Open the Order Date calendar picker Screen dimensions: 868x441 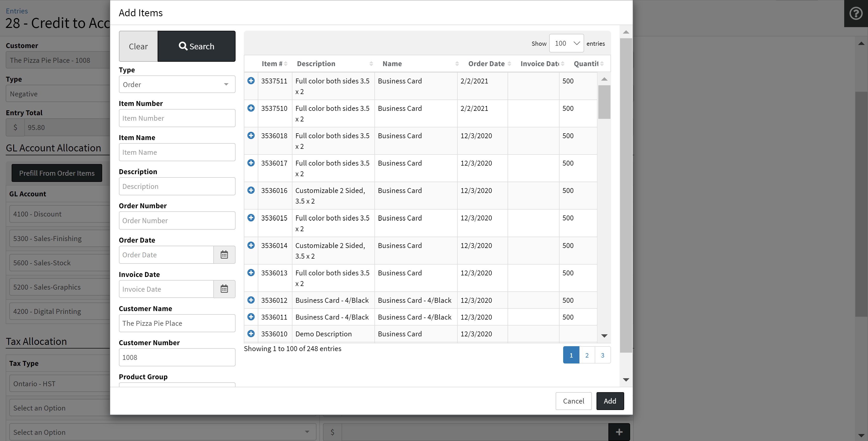224,255
